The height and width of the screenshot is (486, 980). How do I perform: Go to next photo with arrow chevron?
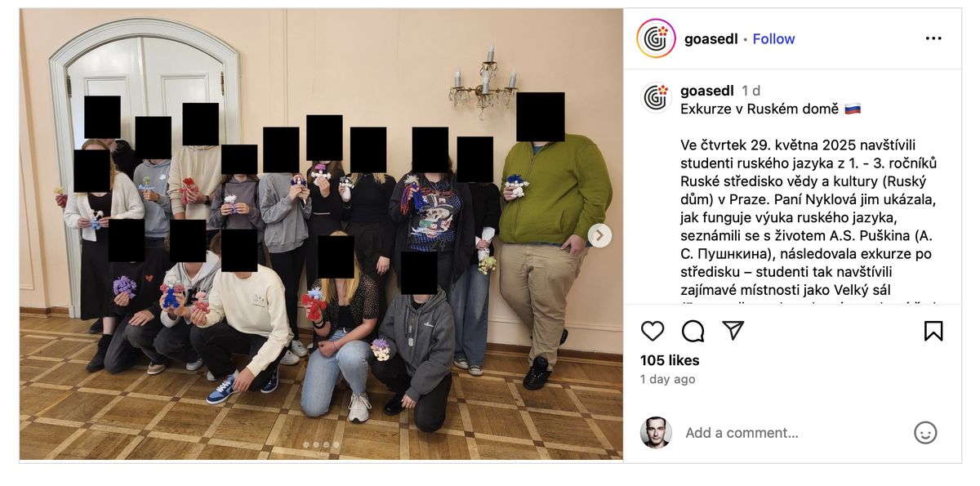click(599, 236)
